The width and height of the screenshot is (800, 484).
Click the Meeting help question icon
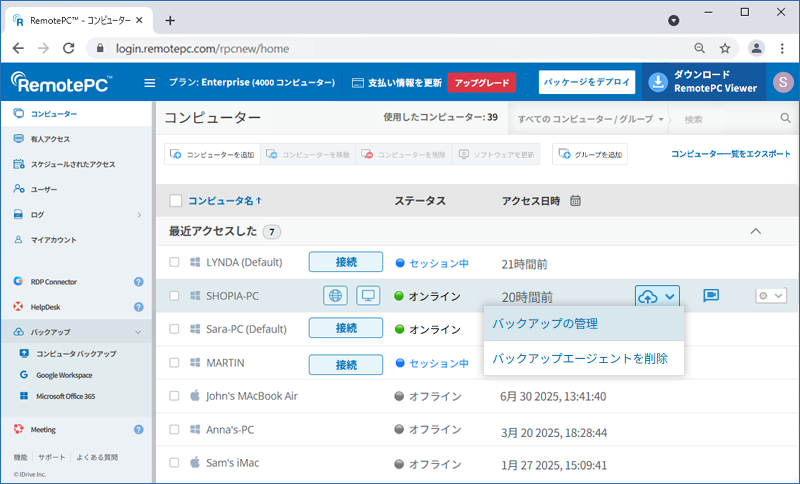tap(138, 429)
